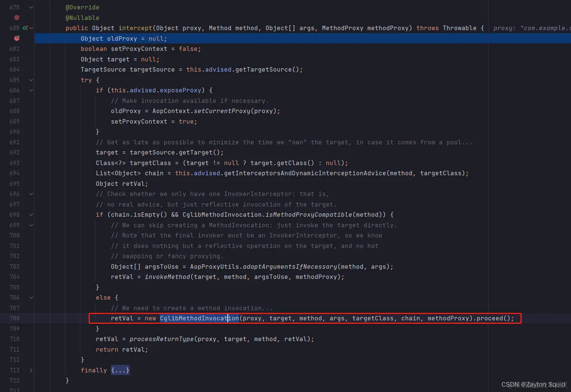Image resolution: width=571 pixels, height=392 pixels.
Task: Click the finally keyword
Action: click(x=94, y=370)
